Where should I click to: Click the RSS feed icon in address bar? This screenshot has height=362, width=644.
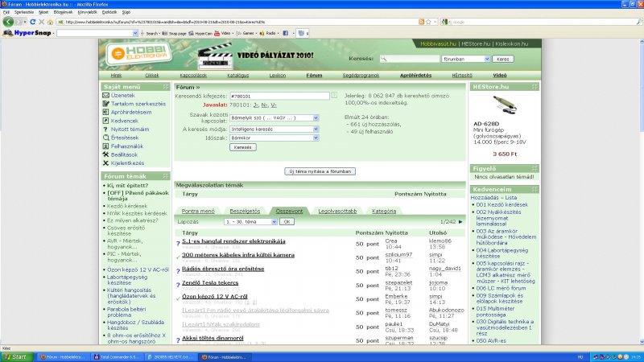pos(421,22)
